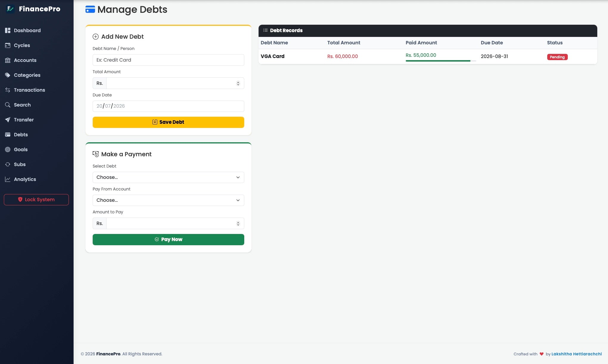This screenshot has width=608, height=364.
Task: Click the FinancePro brand title
Action: (x=40, y=9)
